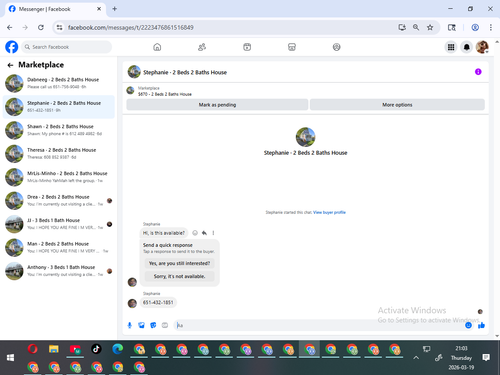Open the Groups tab icon
Viewport: 500px width, 375px height.
pyautogui.click(x=337, y=47)
